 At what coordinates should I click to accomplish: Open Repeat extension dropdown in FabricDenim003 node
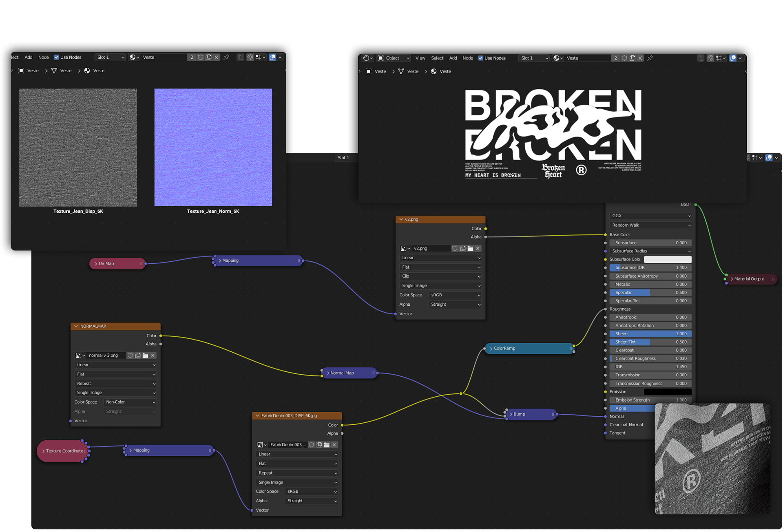point(297,473)
